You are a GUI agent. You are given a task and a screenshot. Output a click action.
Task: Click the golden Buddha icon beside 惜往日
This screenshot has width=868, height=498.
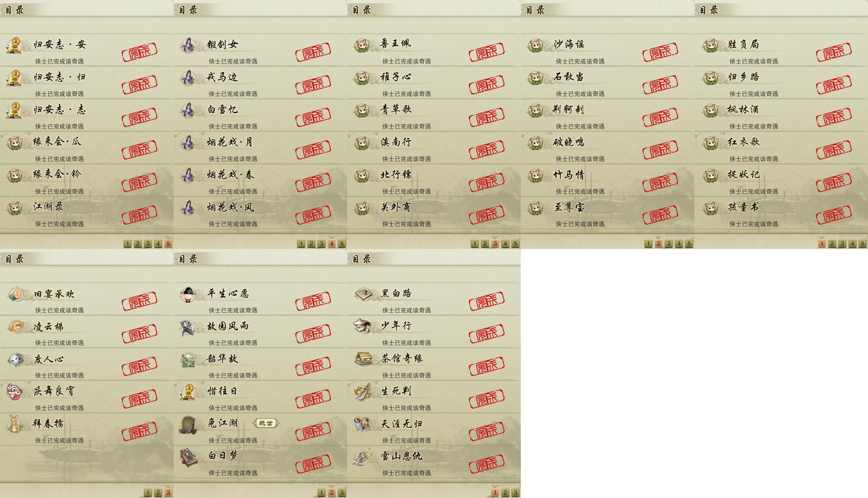point(188,392)
